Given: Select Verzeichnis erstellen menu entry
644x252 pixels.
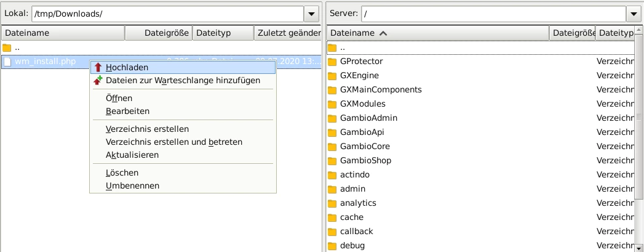Looking at the screenshot, I should (x=147, y=129).
